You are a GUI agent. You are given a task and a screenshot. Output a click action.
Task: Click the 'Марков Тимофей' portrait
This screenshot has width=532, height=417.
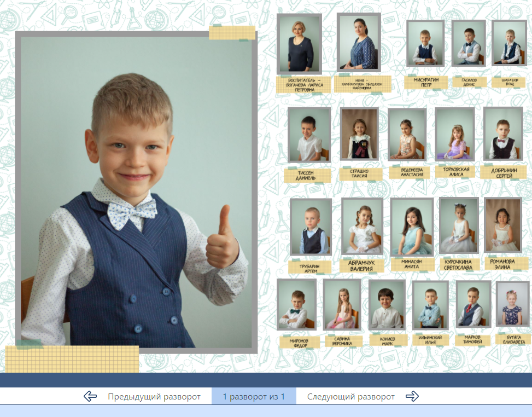pyautogui.click(x=473, y=305)
